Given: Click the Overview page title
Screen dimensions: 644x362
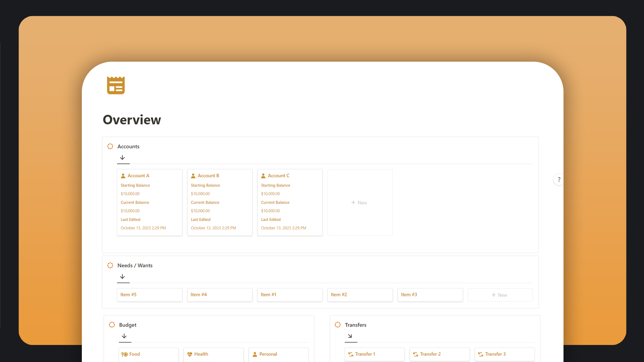Looking at the screenshot, I should tap(132, 120).
